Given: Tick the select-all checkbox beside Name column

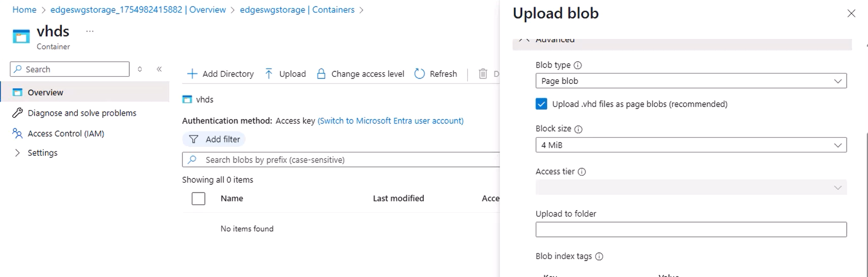Looking at the screenshot, I should [198, 199].
